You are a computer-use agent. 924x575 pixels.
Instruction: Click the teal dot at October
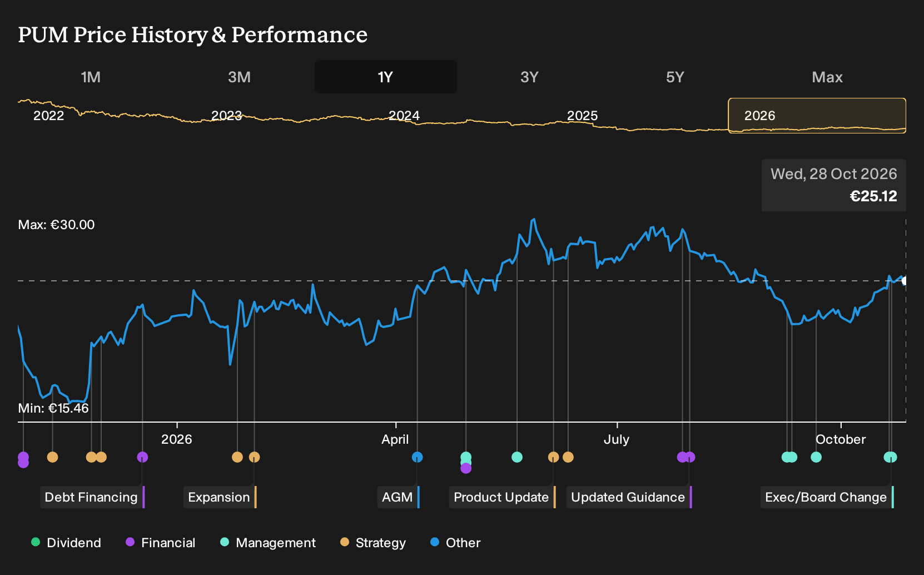click(x=816, y=457)
